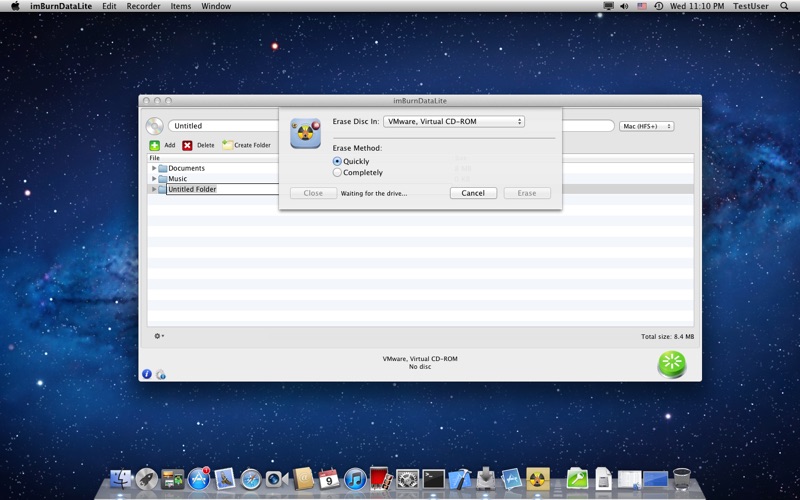The height and width of the screenshot is (500, 800).
Task: Launch Terminal from the dock
Action: point(434,480)
